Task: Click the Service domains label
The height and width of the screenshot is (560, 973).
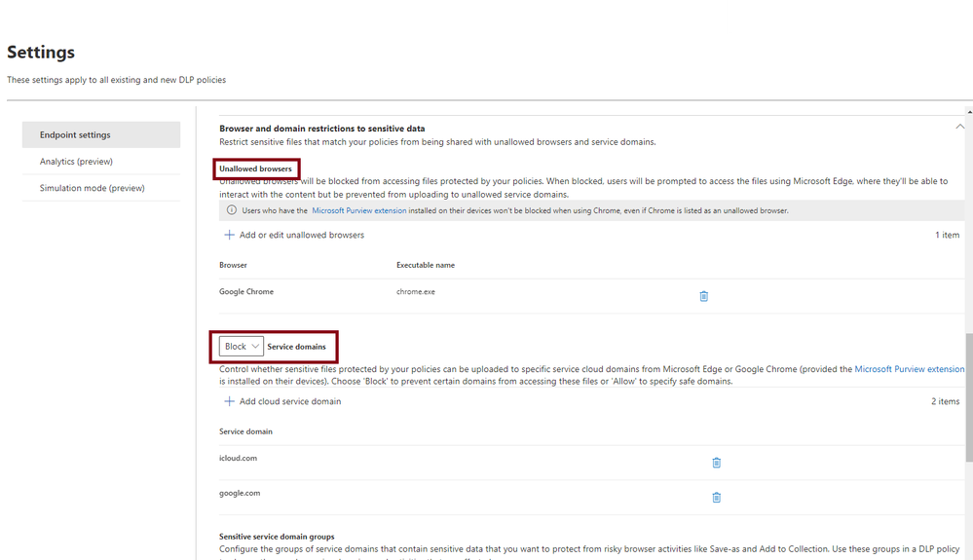Action: 297,347
